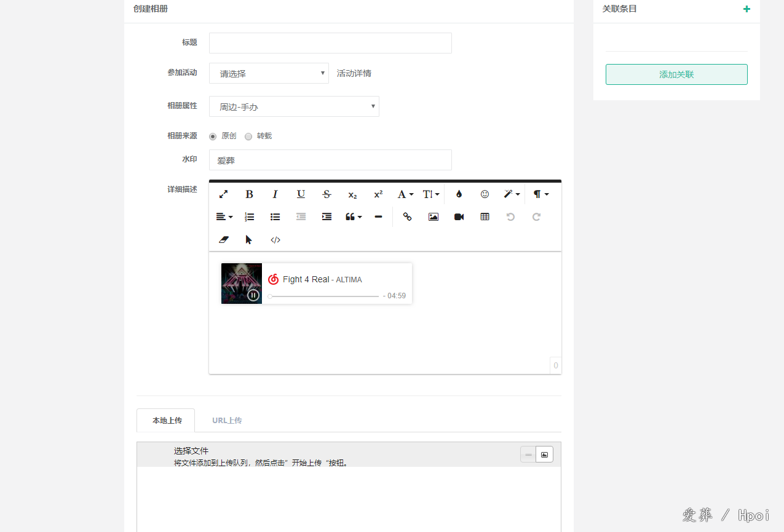The height and width of the screenshot is (532, 784).
Task: Click the insert link icon
Action: click(407, 216)
